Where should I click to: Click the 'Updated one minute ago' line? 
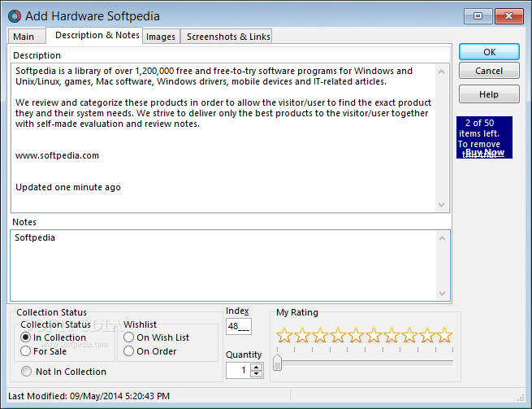point(68,187)
